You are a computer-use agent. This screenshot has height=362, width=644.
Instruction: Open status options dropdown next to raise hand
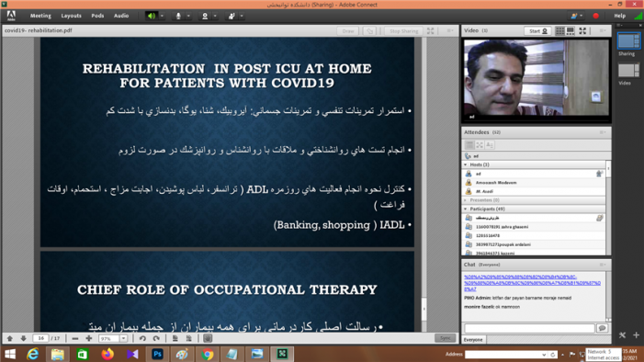[x=242, y=16]
